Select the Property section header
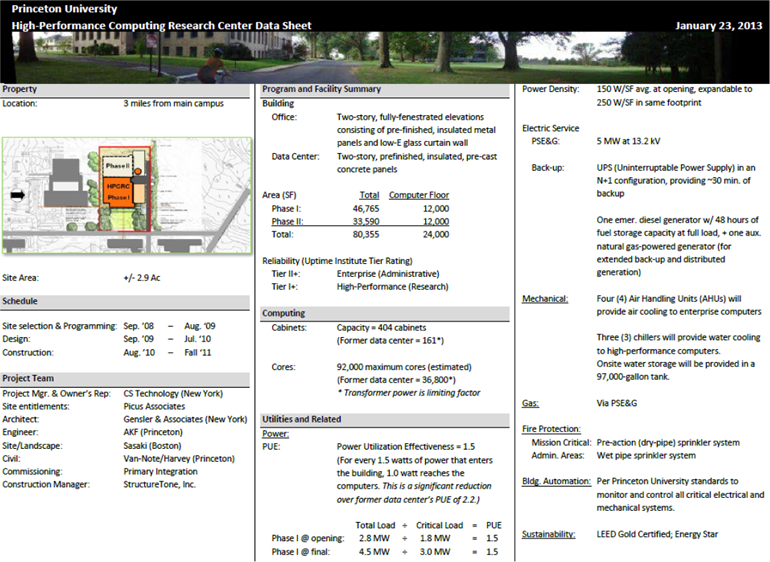The width and height of the screenshot is (770, 562). coord(20,89)
